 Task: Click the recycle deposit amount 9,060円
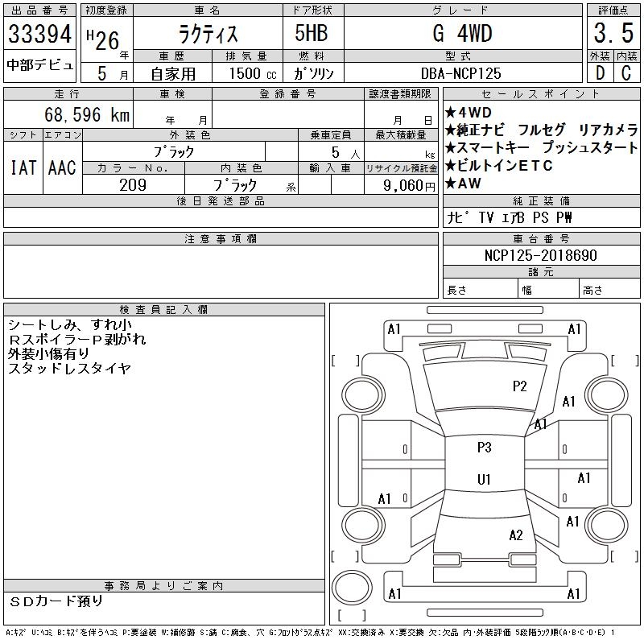click(400, 185)
